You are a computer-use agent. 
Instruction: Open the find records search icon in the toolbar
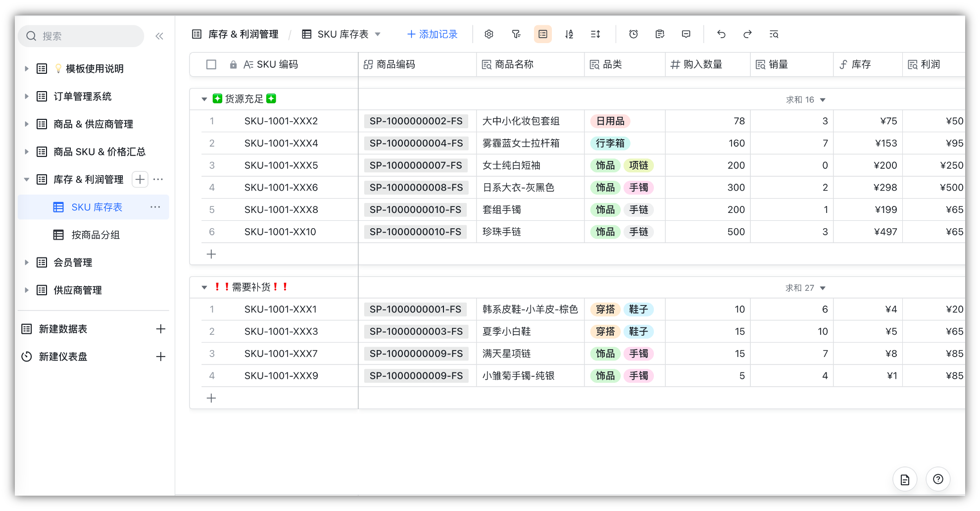pyautogui.click(x=774, y=34)
